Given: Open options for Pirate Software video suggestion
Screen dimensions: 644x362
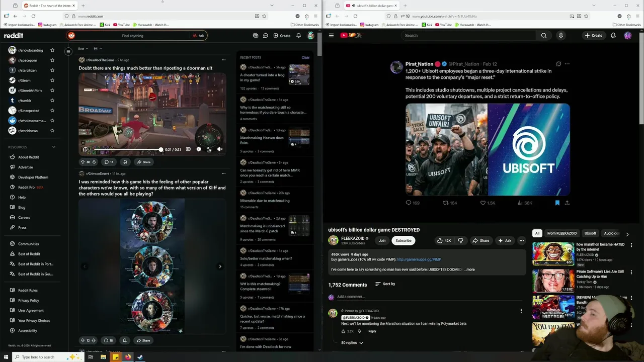Looking at the screenshot, I should (x=631, y=273).
